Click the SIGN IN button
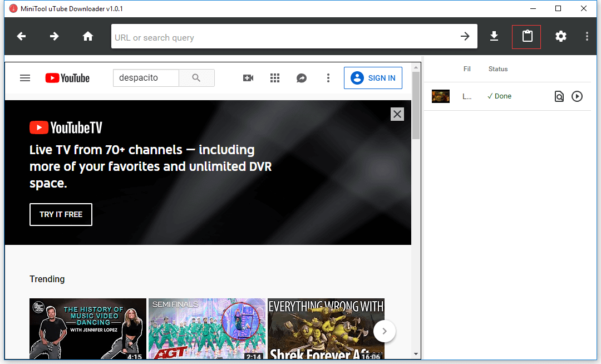Image resolution: width=601 pixels, height=364 pixels. (x=373, y=78)
